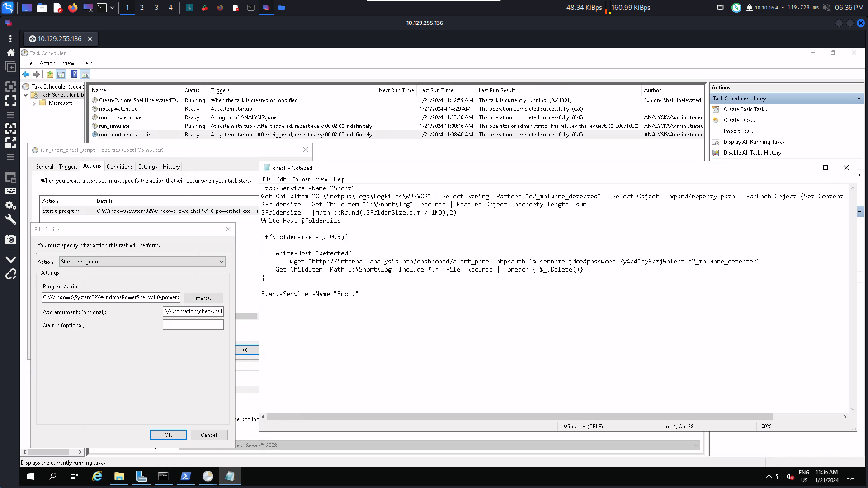868x488 pixels.
Task: Open the PowerShell taskbar icon
Action: pyautogui.click(x=185, y=476)
